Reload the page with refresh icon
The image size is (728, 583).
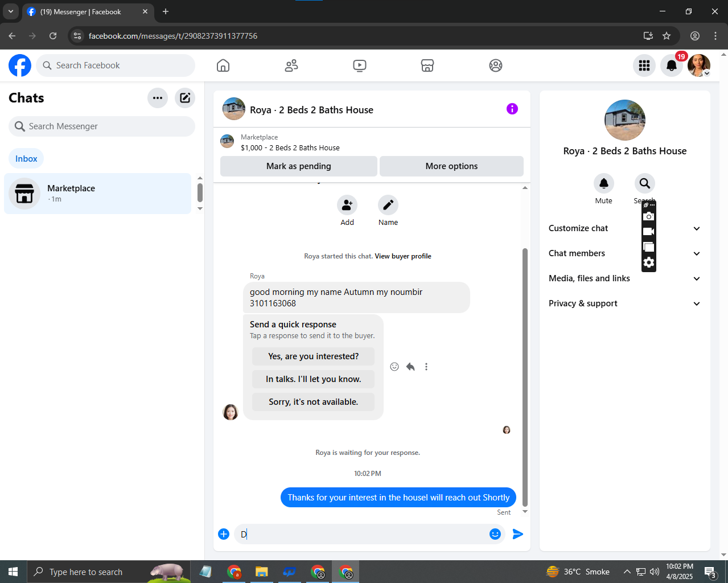pos(53,36)
